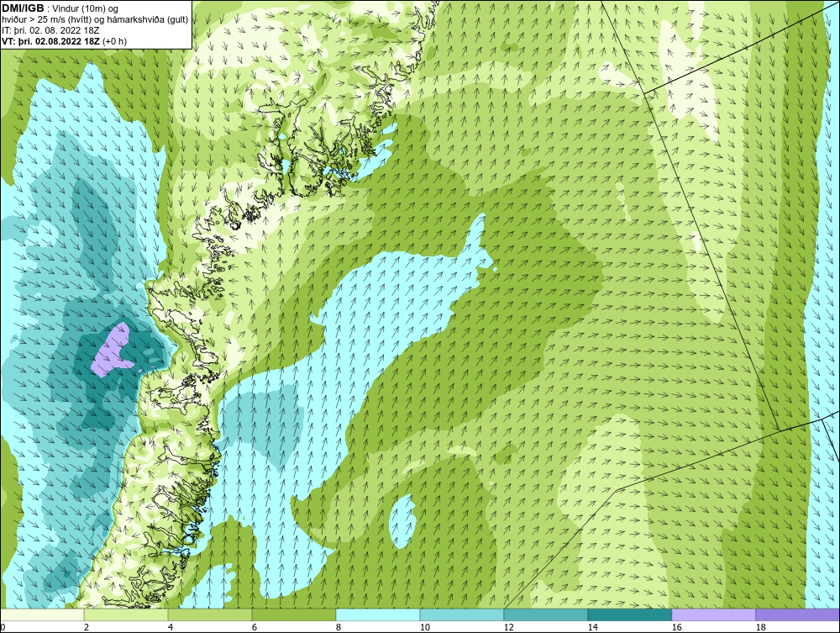Viewport: 840px width, 633px height.
Task: Click the 16–18 m/s lavender swatch
Action: coord(713,615)
